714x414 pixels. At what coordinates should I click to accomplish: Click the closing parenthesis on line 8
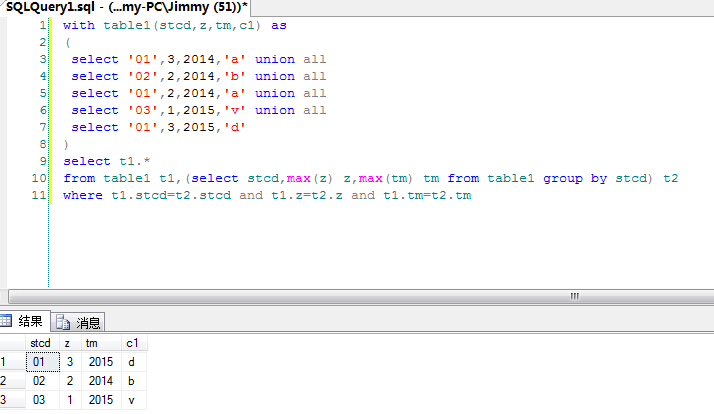66,144
